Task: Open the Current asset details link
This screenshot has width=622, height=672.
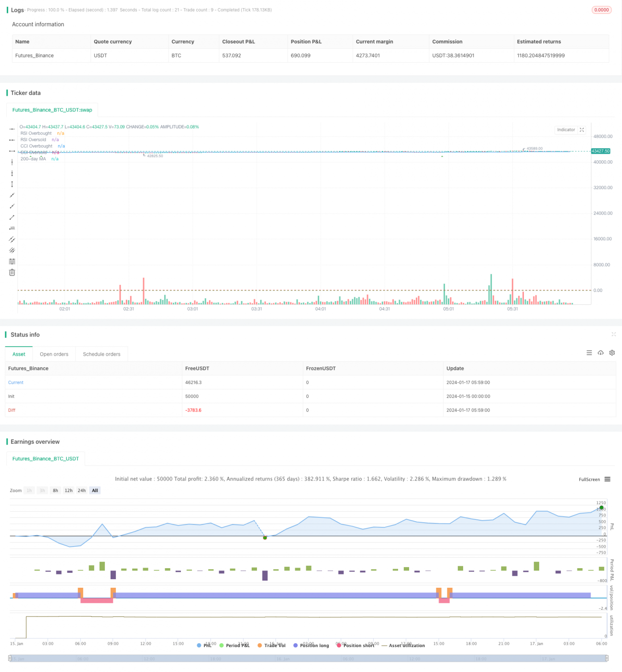Action: [x=16, y=382]
